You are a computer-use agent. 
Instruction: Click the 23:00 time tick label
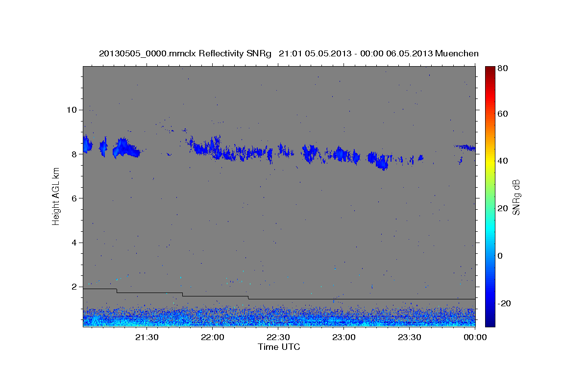344,337
